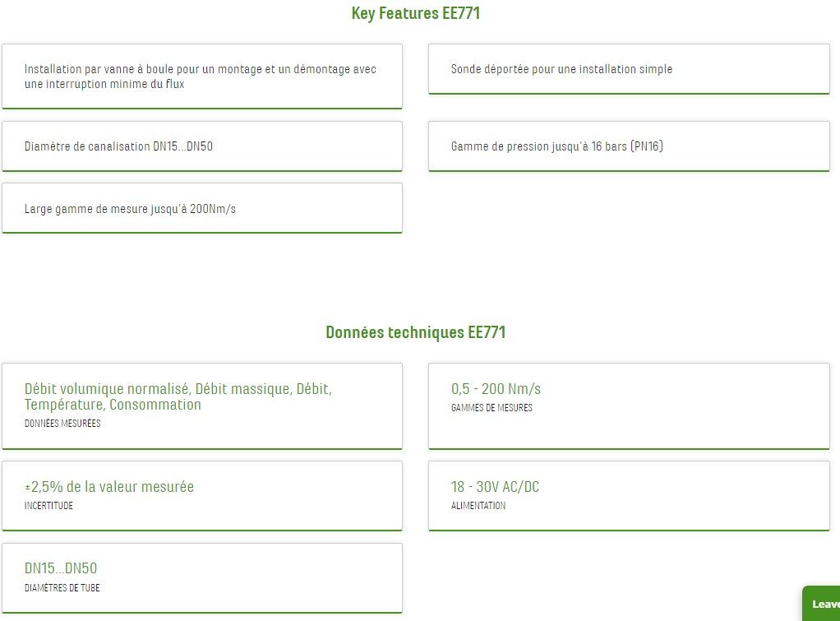Select the '±2,5% de la valeur mesurée' text

coord(109,487)
